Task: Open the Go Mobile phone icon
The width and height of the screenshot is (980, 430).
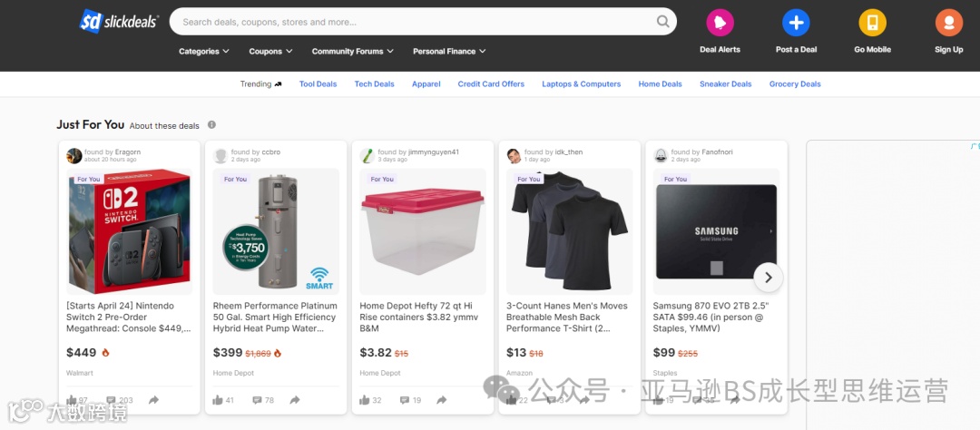Action: click(x=873, y=23)
